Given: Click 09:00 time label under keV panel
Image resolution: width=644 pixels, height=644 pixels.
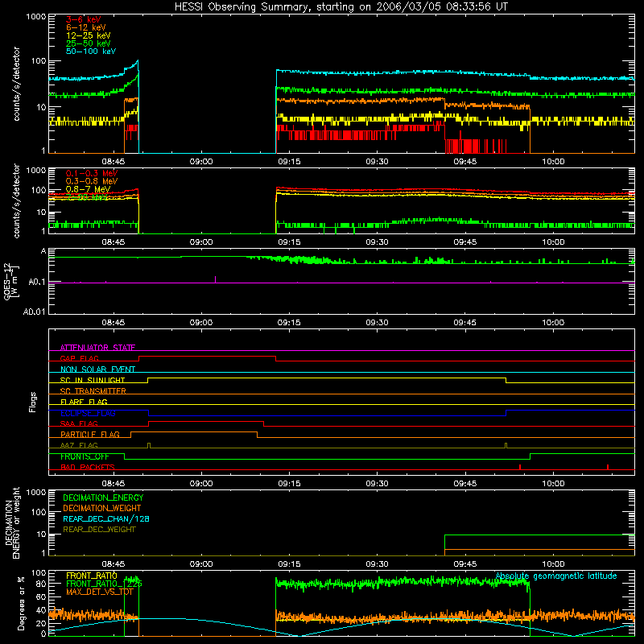Looking at the screenshot, I should point(201,162).
